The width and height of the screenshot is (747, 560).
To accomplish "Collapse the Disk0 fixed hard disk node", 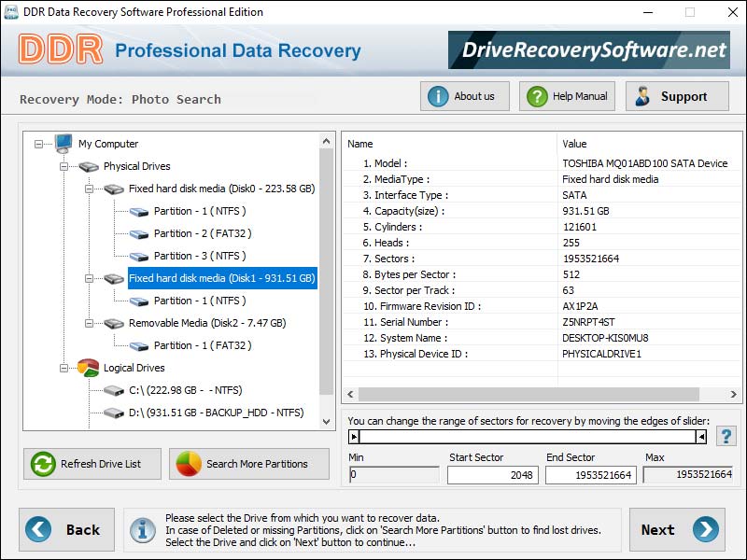I will tap(89, 189).
